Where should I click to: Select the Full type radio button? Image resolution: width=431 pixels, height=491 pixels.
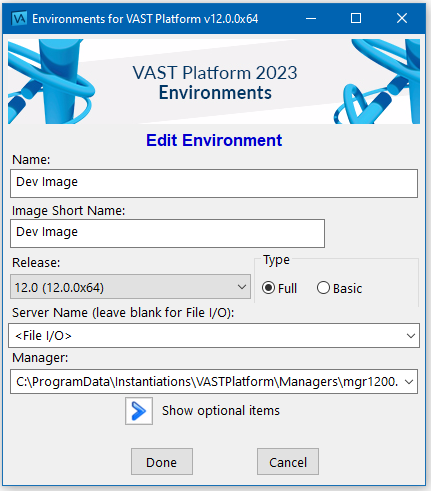[x=269, y=288]
